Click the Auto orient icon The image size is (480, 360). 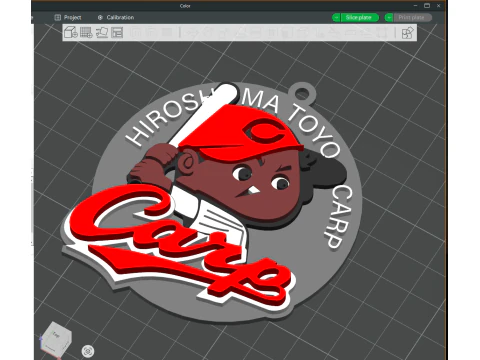[x=102, y=32]
